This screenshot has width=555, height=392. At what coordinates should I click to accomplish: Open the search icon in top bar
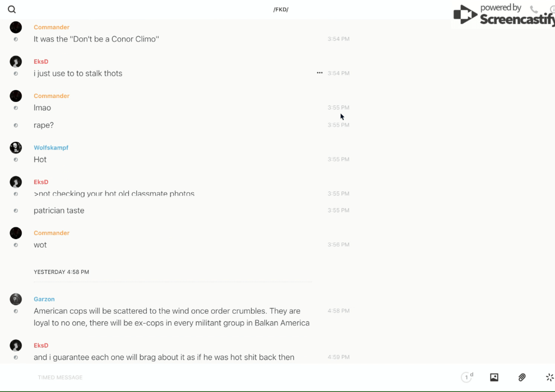point(12,10)
